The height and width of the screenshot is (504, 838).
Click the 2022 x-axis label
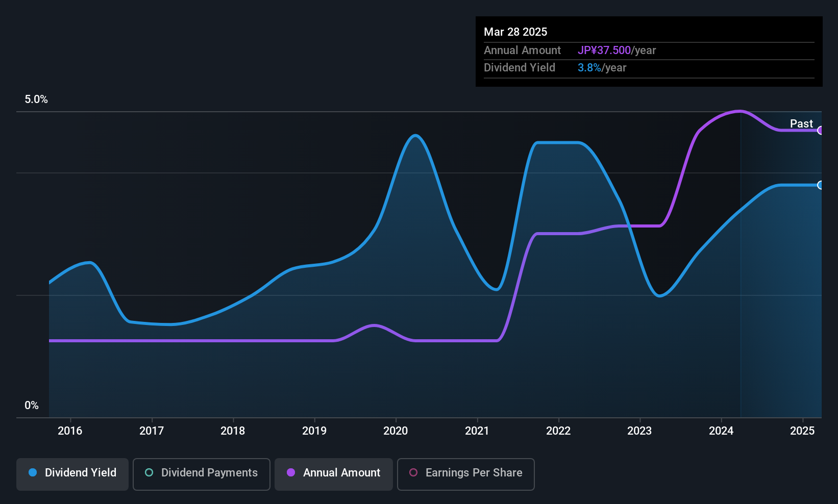point(558,431)
